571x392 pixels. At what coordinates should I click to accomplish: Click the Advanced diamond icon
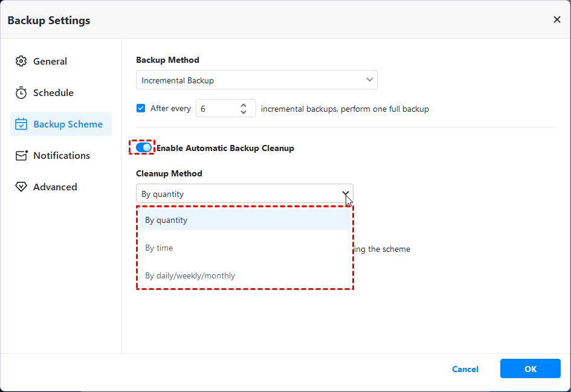21,187
